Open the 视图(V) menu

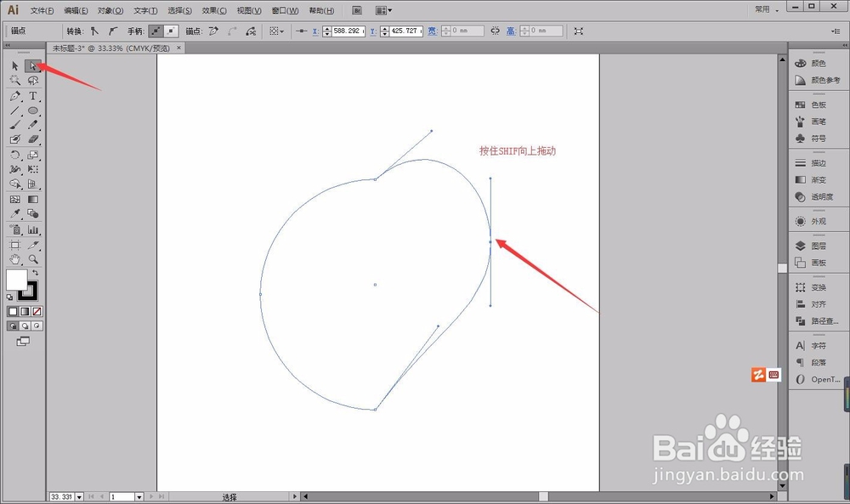click(249, 10)
